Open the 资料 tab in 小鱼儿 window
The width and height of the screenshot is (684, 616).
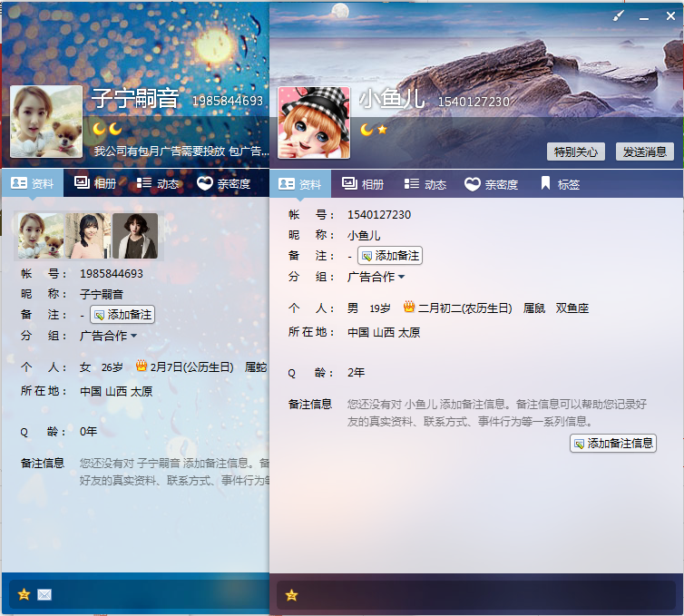click(x=300, y=184)
